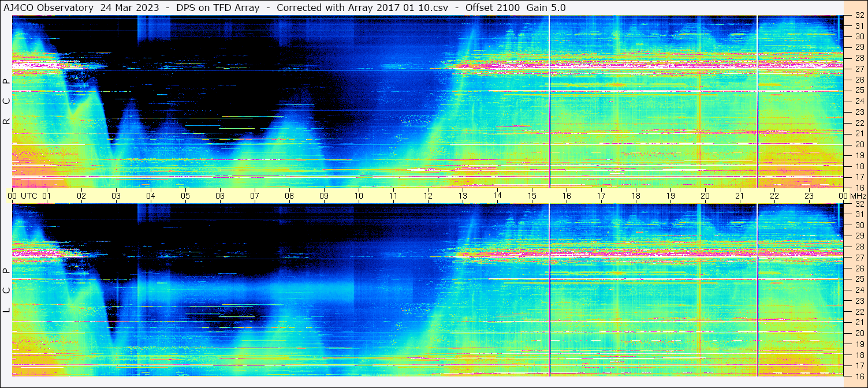Select the 17 MHz label of LCP panel

[859, 365]
